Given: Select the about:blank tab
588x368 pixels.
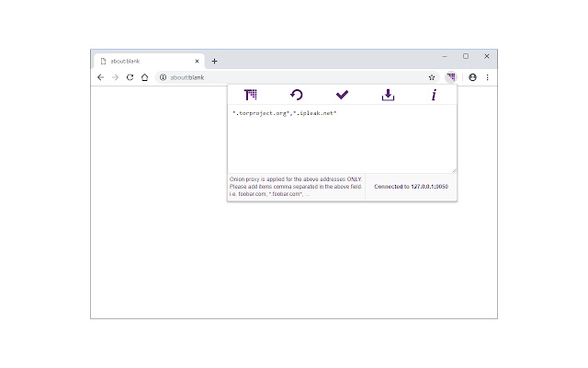Looking at the screenshot, I should (149, 62).
